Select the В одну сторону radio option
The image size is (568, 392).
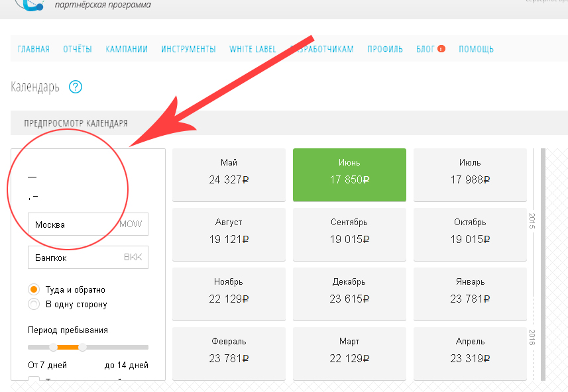pos(34,304)
